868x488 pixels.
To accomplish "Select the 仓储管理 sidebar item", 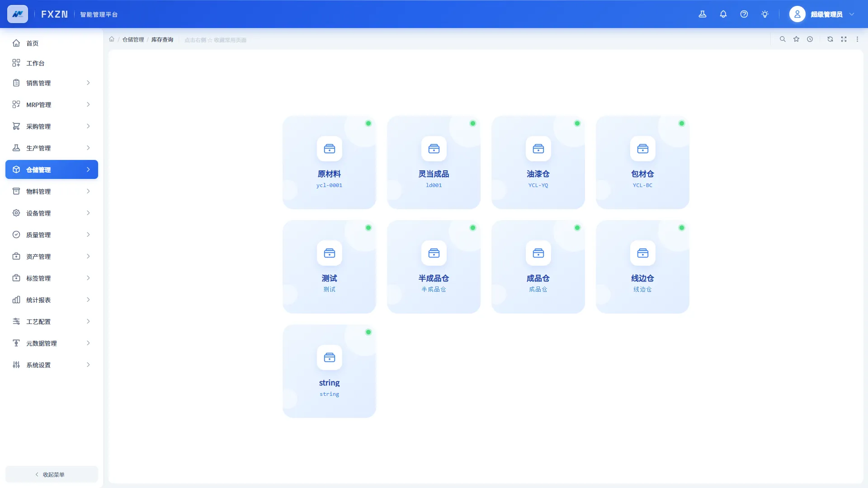I will (52, 169).
